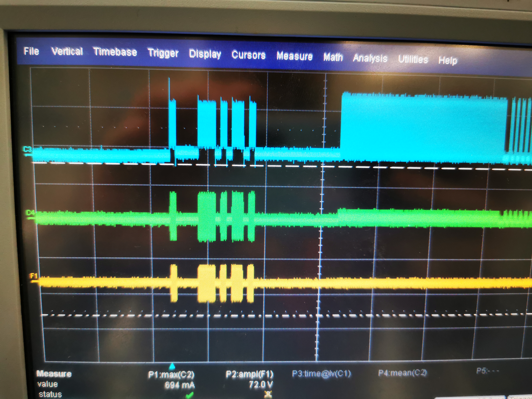
Task: Open the Timebase menu
Action: tap(115, 52)
